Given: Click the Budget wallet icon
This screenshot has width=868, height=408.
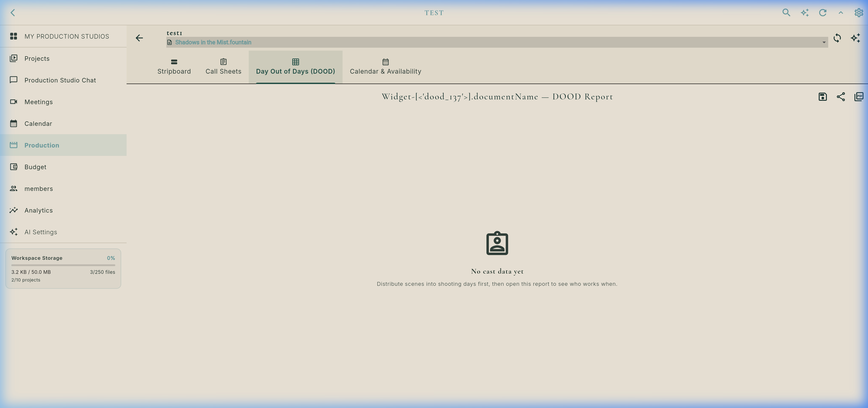Looking at the screenshot, I should pos(14,167).
